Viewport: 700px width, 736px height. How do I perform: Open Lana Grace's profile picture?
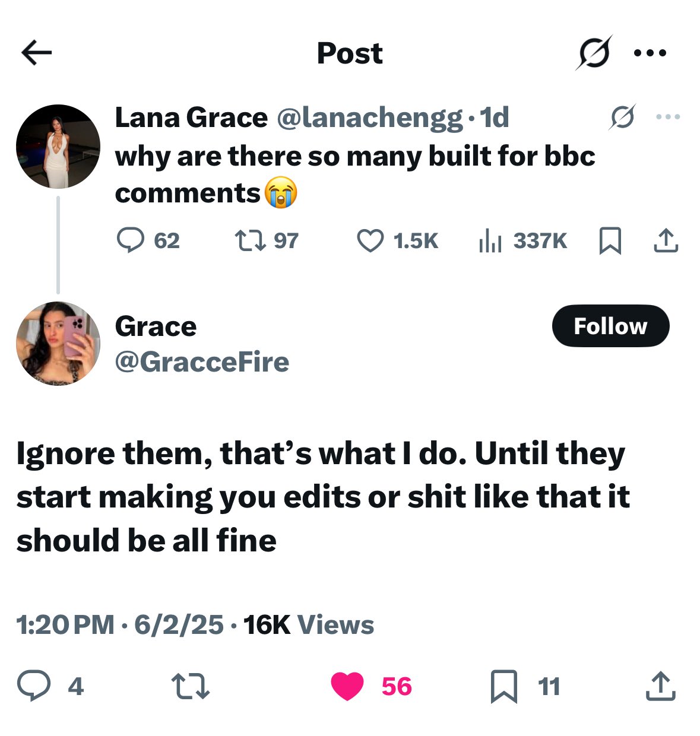[58, 147]
